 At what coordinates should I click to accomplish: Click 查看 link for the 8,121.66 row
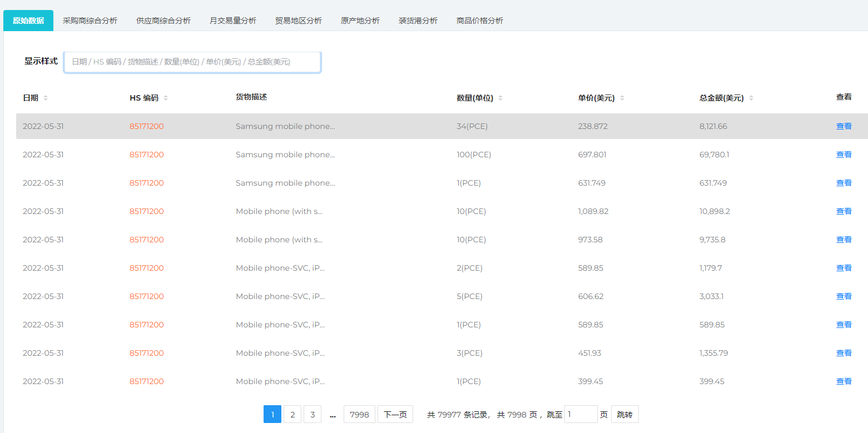(844, 126)
